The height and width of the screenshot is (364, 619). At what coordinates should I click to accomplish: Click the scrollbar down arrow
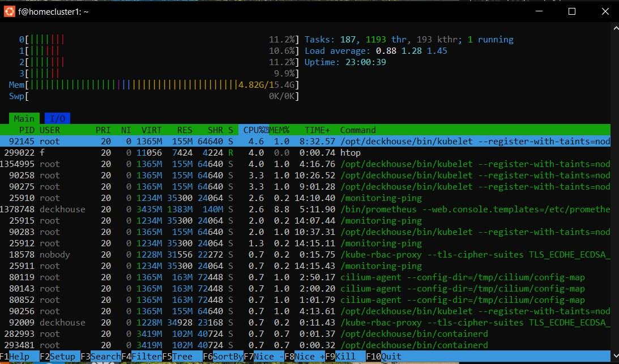pyautogui.click(x=616, y=356)
